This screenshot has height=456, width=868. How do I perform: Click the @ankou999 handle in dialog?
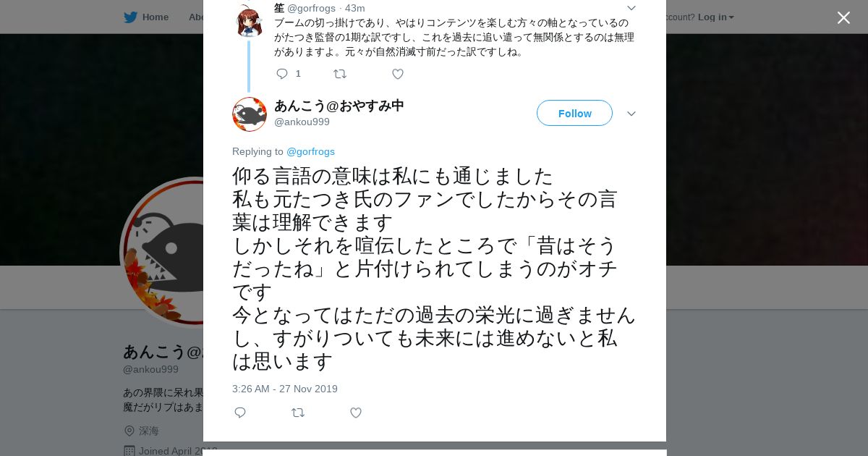tap(302, 122)
